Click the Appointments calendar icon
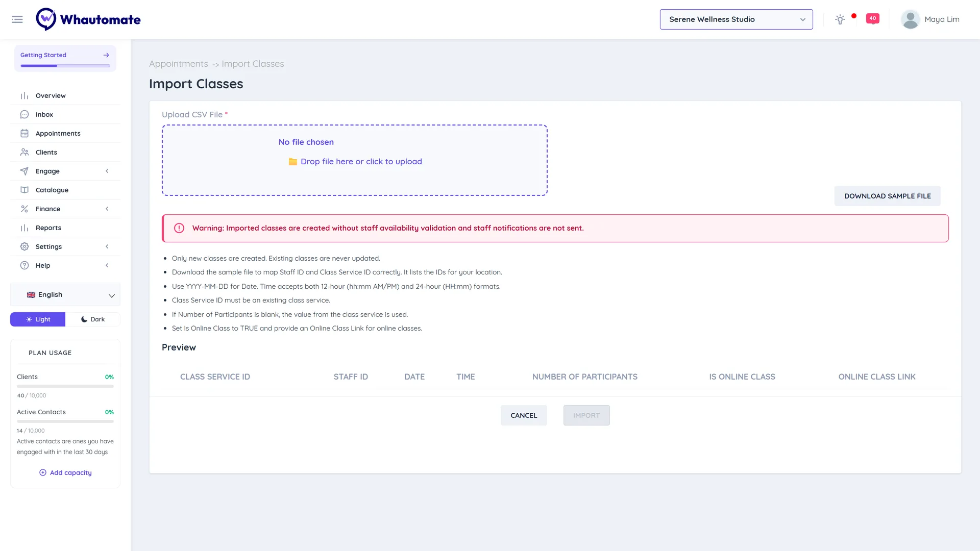 24,134
